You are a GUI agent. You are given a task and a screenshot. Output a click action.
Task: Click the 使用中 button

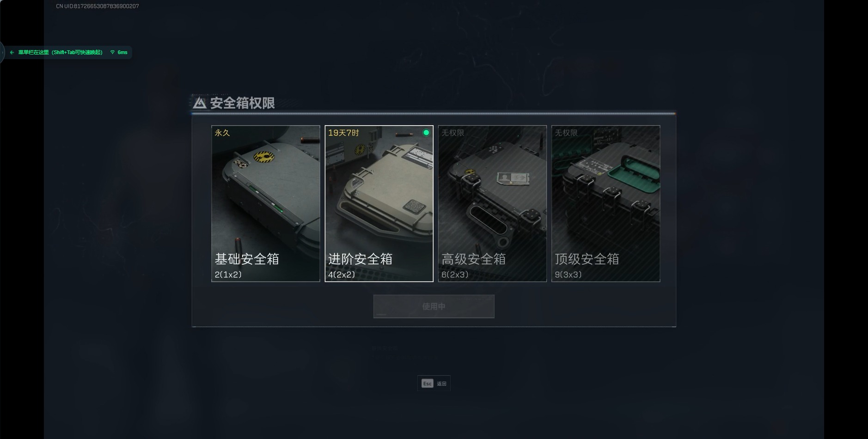click(434, 306)
